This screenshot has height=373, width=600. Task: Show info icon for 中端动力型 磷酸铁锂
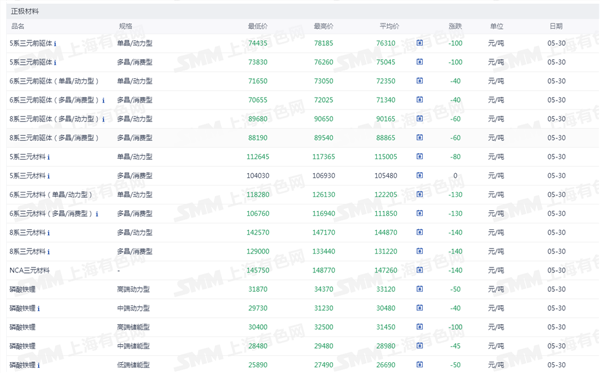[39, 309]
